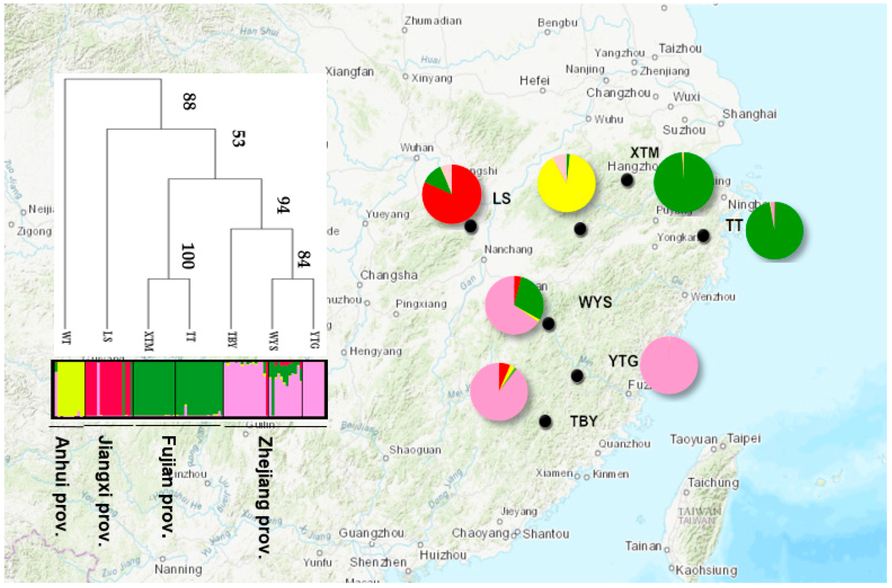Screen dimensions: 892x588
Task: Click the Taipei city label
Action: pos(743,438)
